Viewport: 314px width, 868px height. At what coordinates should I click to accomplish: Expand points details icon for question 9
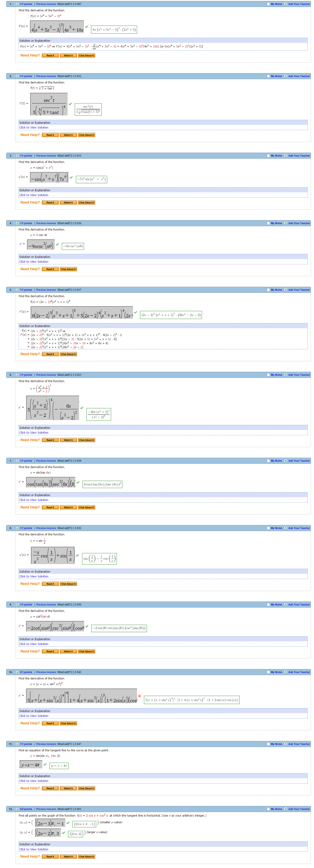[x=17, y=605]
